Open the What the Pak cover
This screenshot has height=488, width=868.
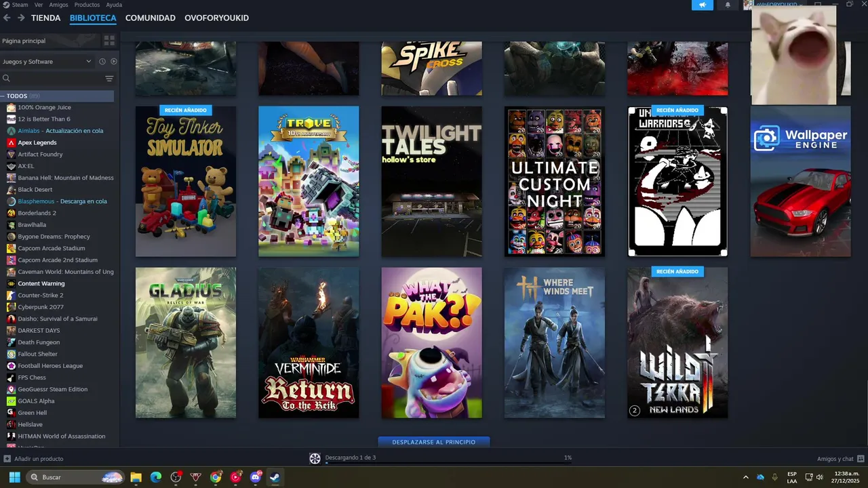pyautogui.click(x=432, y=343)
